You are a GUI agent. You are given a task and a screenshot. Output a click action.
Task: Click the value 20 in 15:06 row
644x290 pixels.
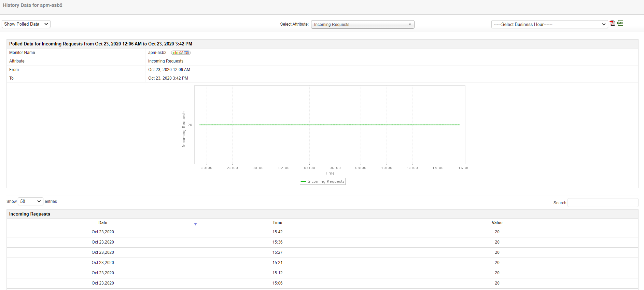497,283
